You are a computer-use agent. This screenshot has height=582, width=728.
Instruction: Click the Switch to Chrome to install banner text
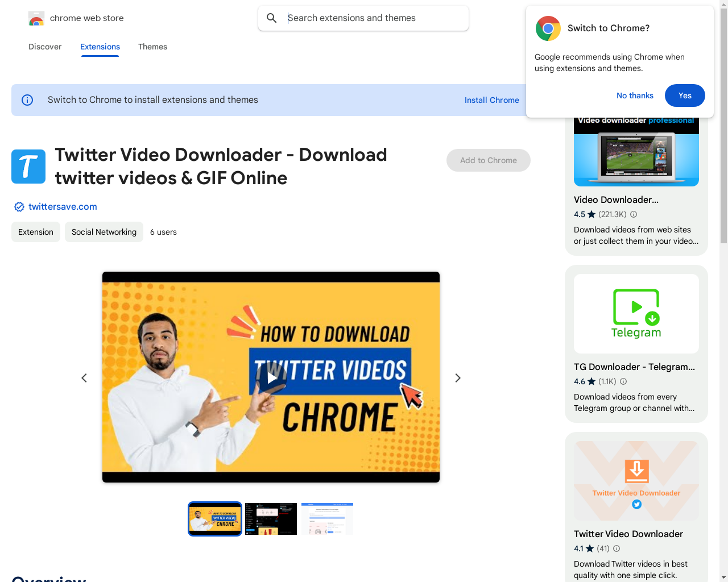(x=153, y=100)
